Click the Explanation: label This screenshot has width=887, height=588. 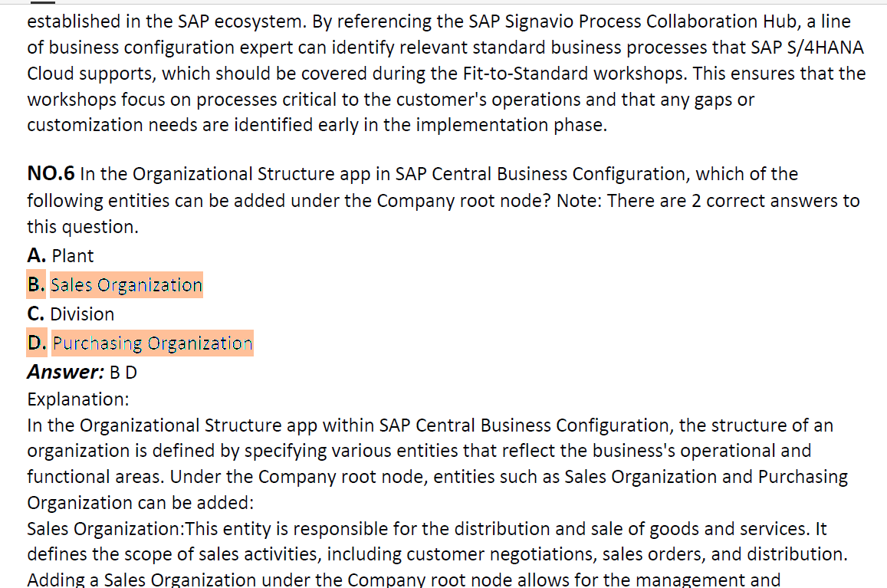(78, 399)
